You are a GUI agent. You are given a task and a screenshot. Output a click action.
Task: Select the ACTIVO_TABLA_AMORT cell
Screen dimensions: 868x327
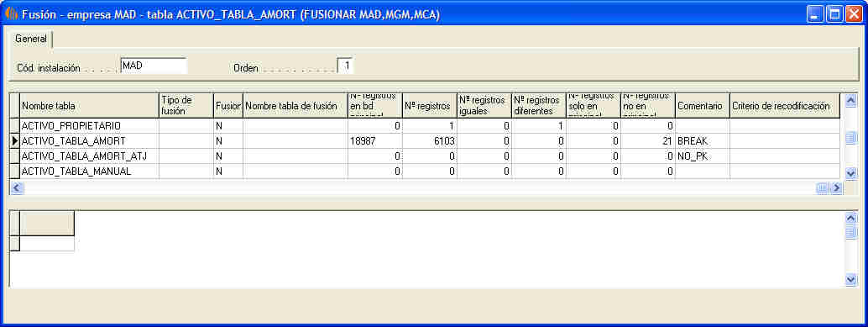pos(89,141)
